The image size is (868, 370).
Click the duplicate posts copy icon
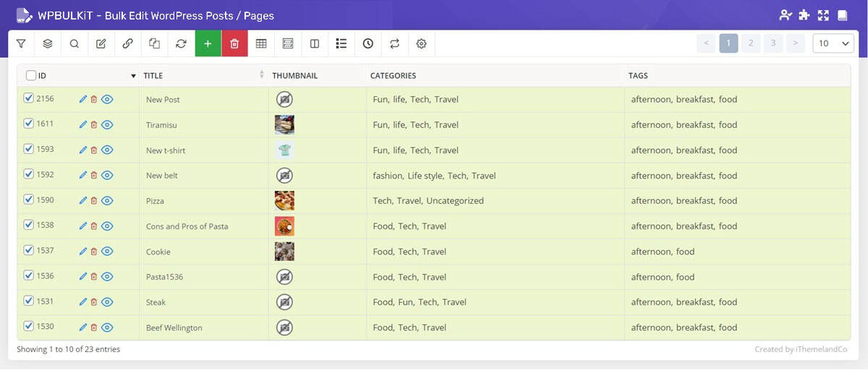(x=154, y=43)
